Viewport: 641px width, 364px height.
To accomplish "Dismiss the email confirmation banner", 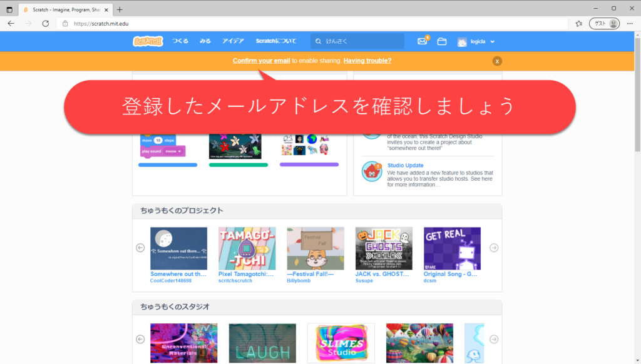I will [497, 61].
